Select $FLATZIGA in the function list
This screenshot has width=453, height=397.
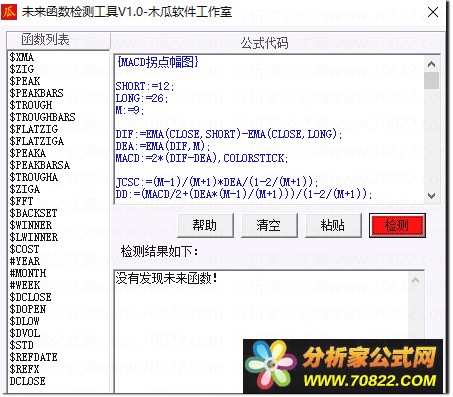[x=37, y=141]
